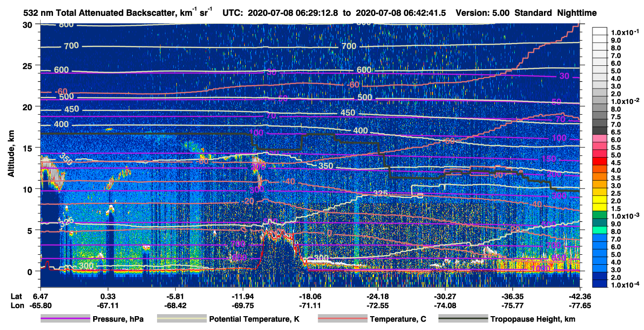
Task: Click the longitude value -68.42
Action: [x=175, y=306]
